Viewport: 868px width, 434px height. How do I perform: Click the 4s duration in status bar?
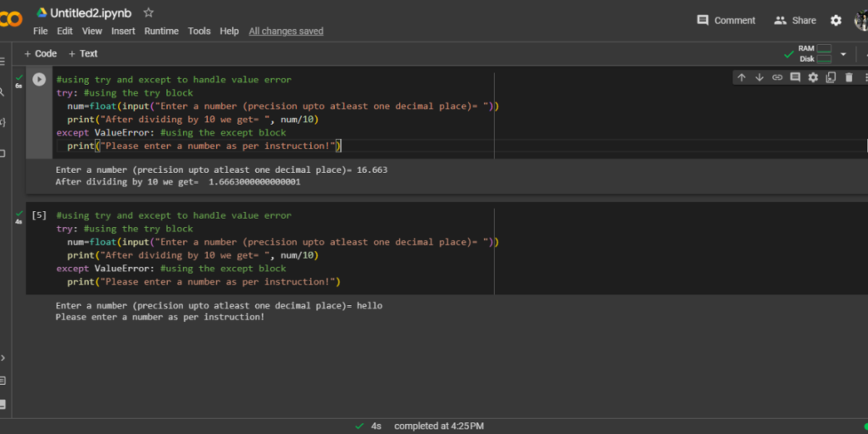[376, 426]
